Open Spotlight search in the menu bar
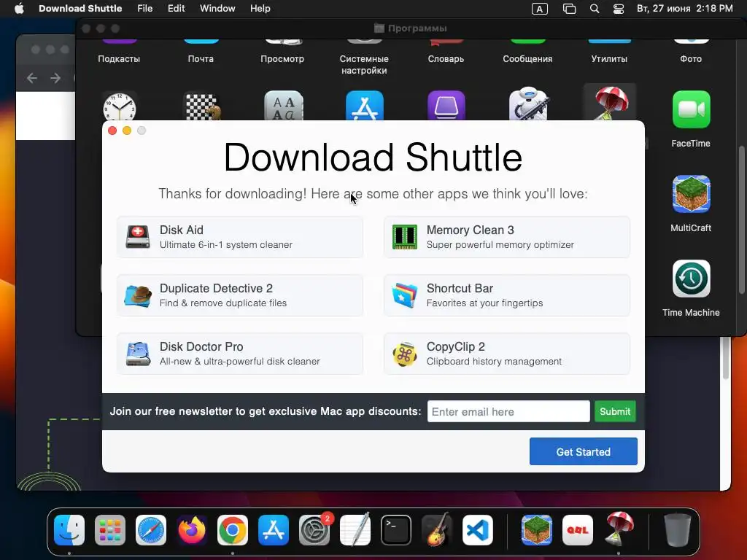Screen dimensions: 747x560 (x=594, y=9)
